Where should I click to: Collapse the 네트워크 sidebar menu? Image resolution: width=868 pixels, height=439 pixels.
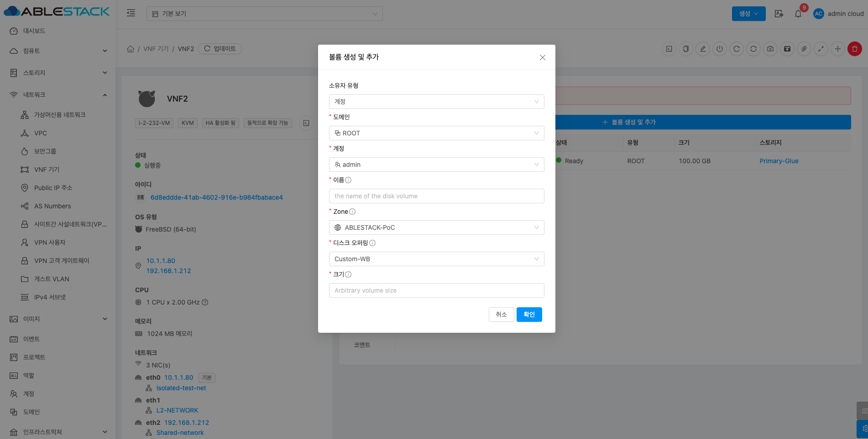point(58,95)
